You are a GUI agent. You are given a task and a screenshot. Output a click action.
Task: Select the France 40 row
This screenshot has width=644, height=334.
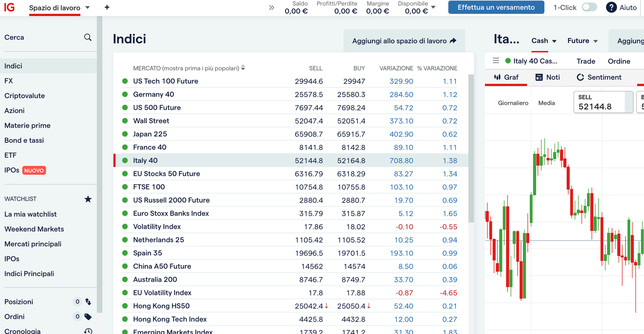point(291,147)
